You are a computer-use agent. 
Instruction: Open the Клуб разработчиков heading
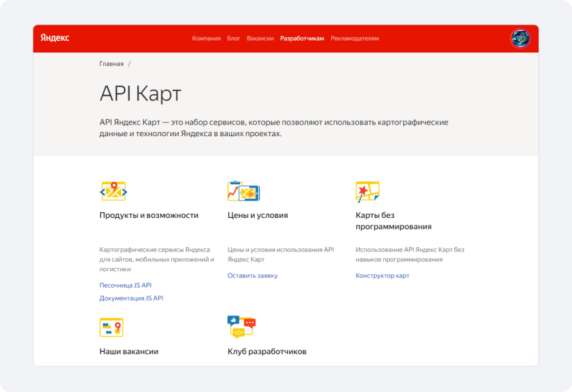coord(266,352)
